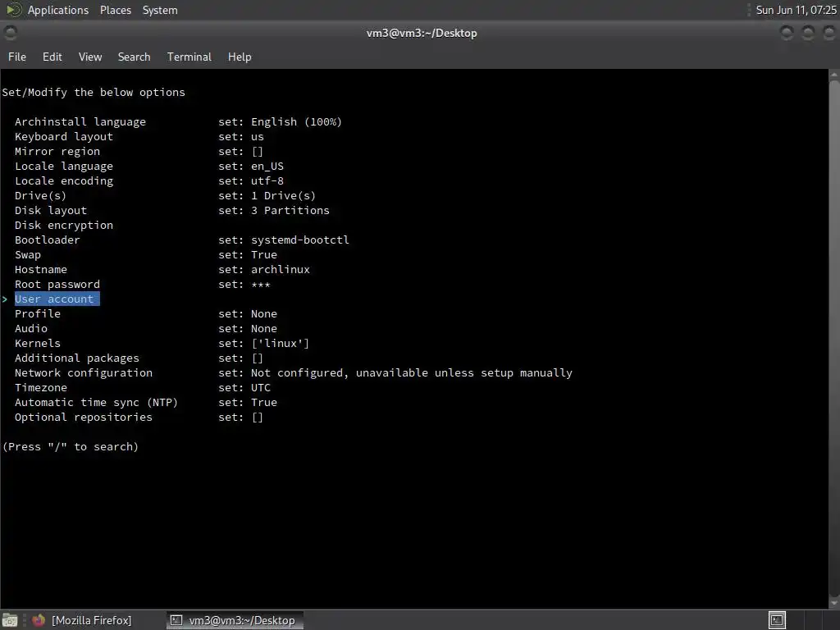Click the English (100%) value

tap(296, 122)
